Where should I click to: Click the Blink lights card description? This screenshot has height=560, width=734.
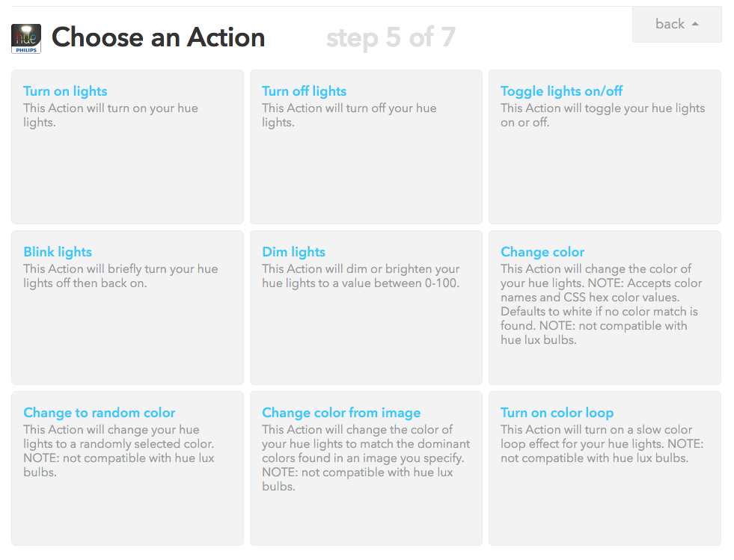coord(120,276)
